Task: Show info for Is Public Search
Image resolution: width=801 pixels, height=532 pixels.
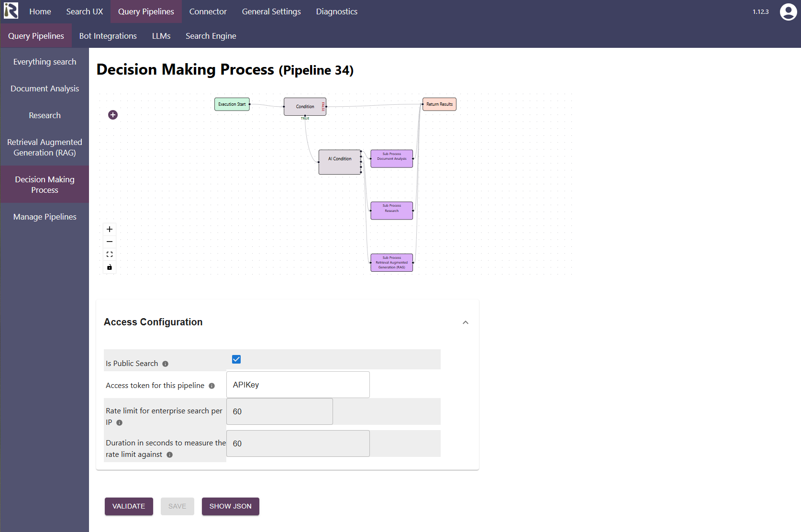Action: click(x=166, y=364)
